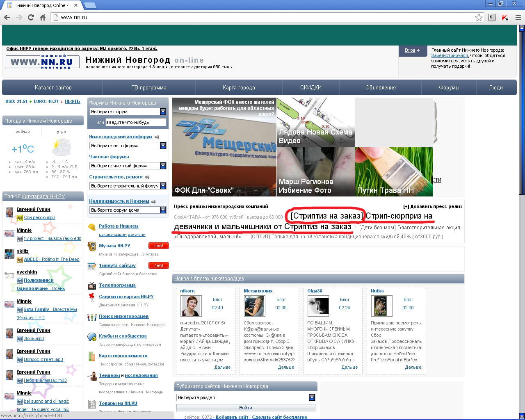Viewport: 525px width, 420px height.
Task: Open Нижегородский автофорум heading link
Action: [121, 137]
